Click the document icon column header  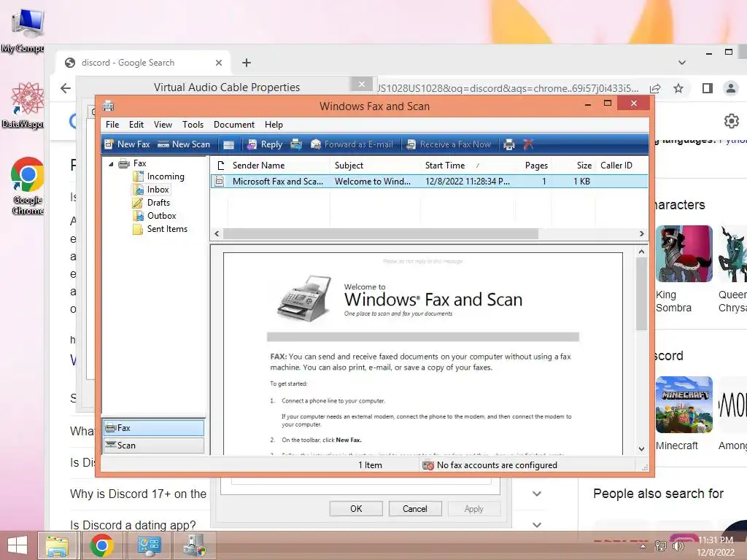point(220,166)
